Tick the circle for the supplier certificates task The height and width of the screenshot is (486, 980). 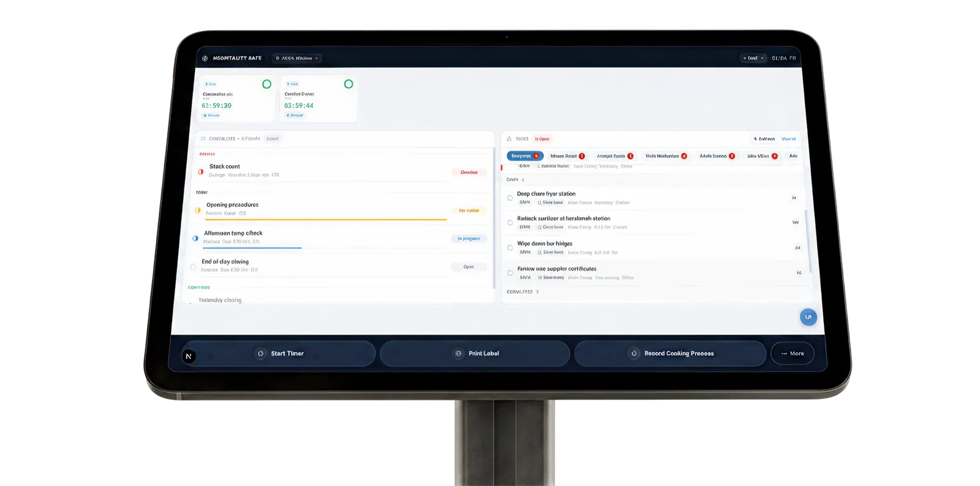pyautogui.click(x=510, y=273)
